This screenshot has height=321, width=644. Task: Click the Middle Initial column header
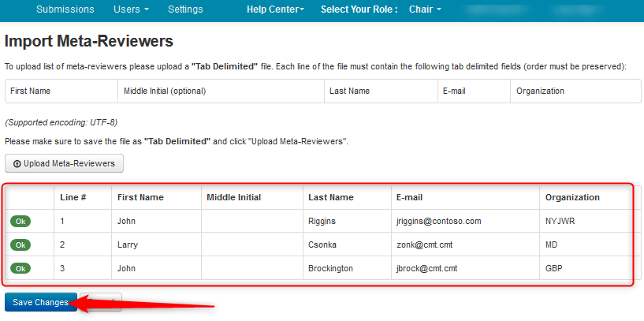tap(233, 197)
